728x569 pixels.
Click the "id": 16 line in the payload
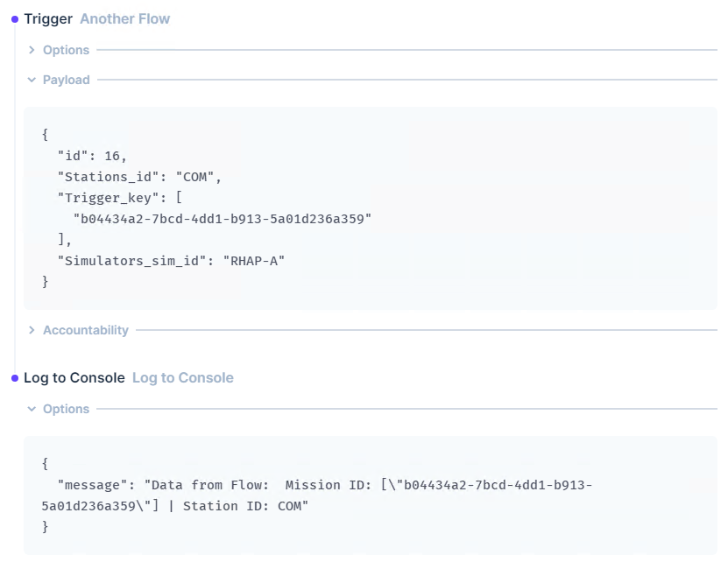point(92,156)
